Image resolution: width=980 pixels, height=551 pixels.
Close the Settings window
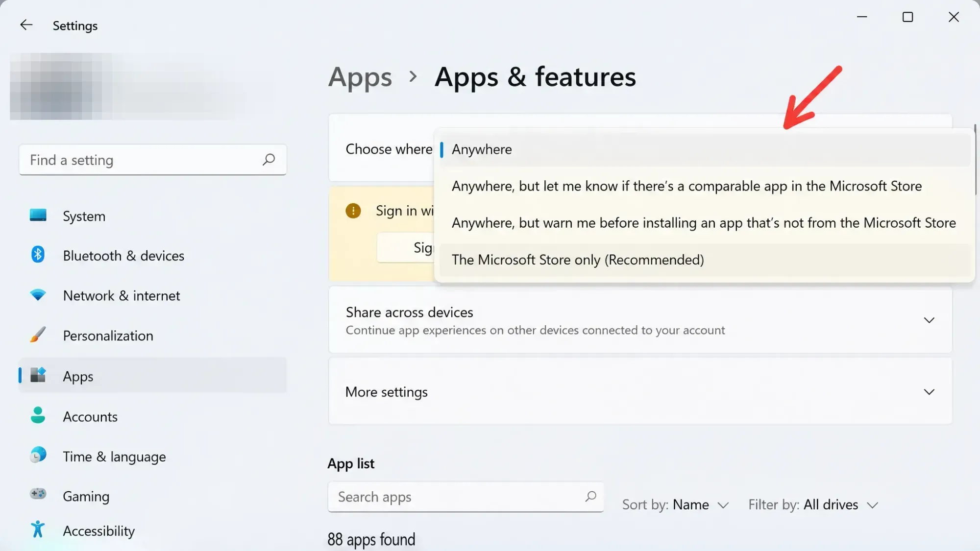[954, 17]
